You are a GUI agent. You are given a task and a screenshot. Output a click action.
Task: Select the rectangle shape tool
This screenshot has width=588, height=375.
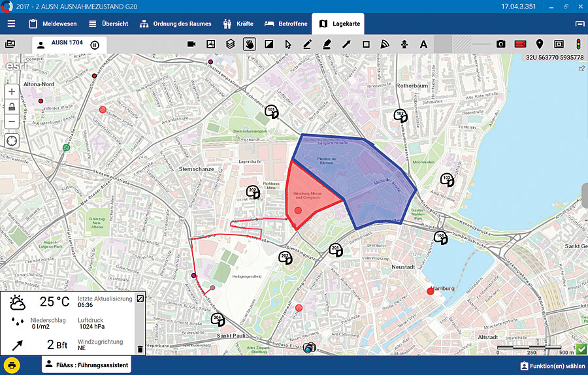tap(366, 44)
